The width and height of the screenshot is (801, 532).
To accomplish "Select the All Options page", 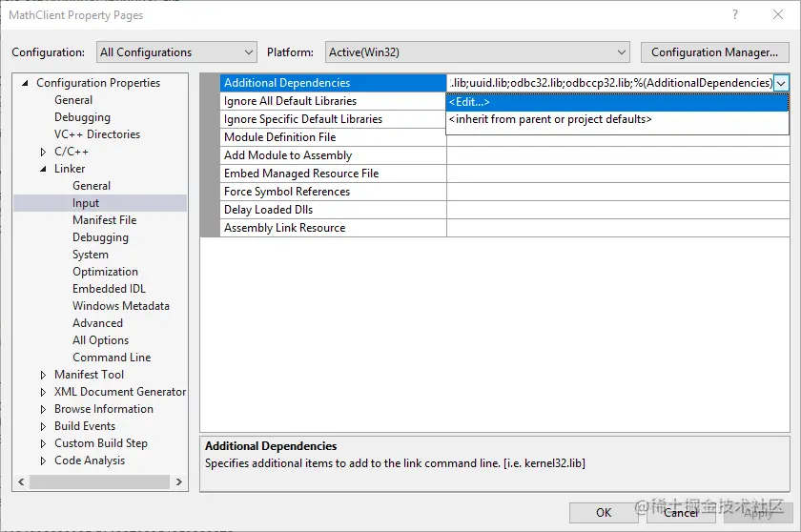I will pyautogui.click(x=101, y=340).
